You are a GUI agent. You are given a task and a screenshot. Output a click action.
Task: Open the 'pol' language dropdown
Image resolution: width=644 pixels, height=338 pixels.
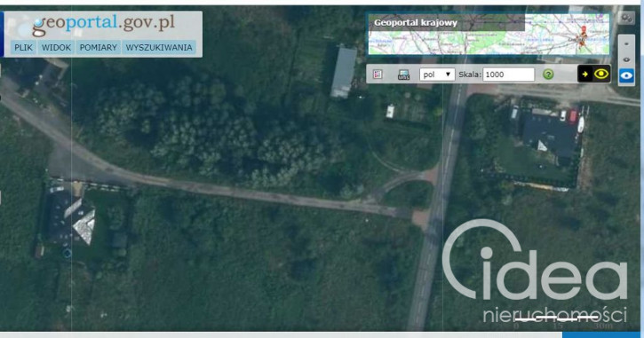[x=437, y=75]
